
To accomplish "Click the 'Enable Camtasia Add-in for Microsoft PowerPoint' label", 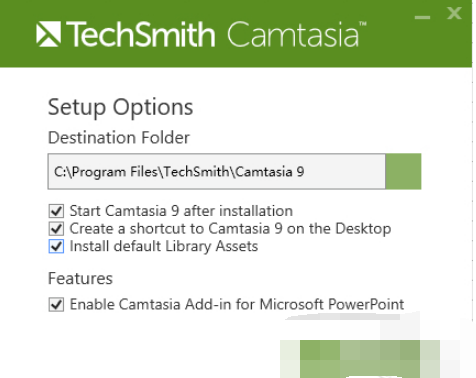I will pyautogui.click(x=237, y=304).
